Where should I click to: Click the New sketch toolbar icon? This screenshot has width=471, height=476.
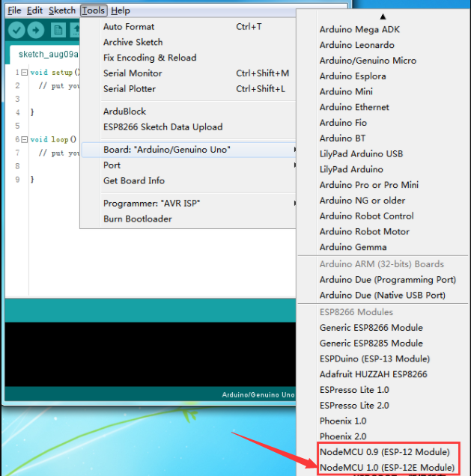[x=58, y=30]
